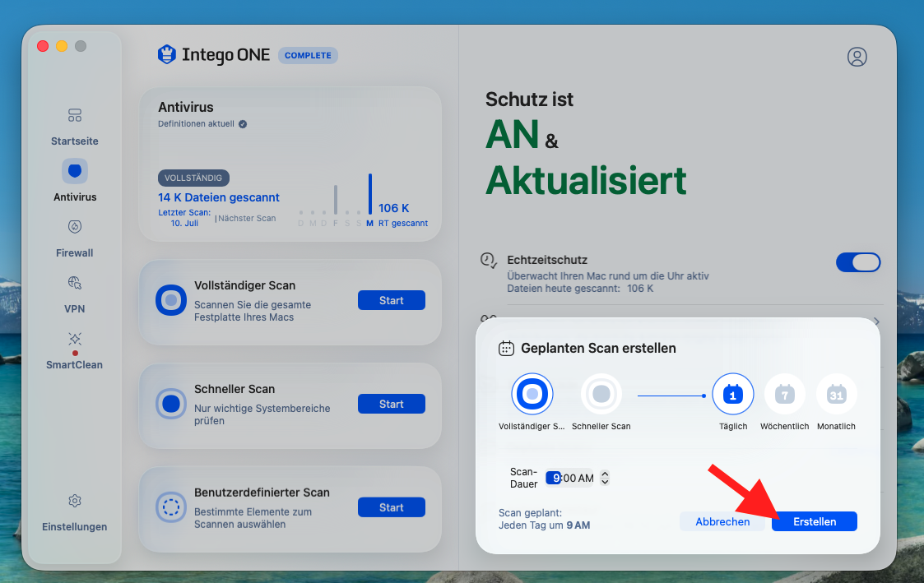The width and height of the screenshot is (924, 583).
Task: Click the Scan-Dauer label
Action: [x=523, y=478]
